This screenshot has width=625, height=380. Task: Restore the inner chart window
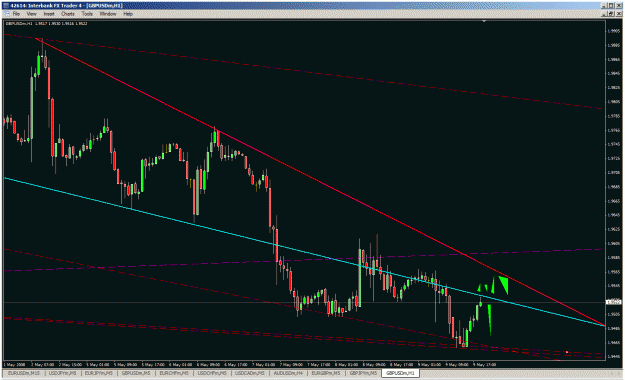pos(612,14)
